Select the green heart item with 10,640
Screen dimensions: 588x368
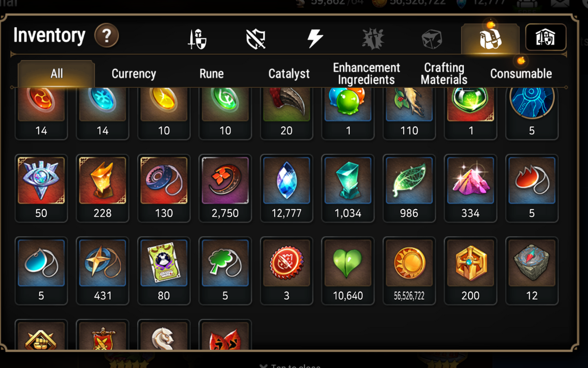[x=348, y=271]
